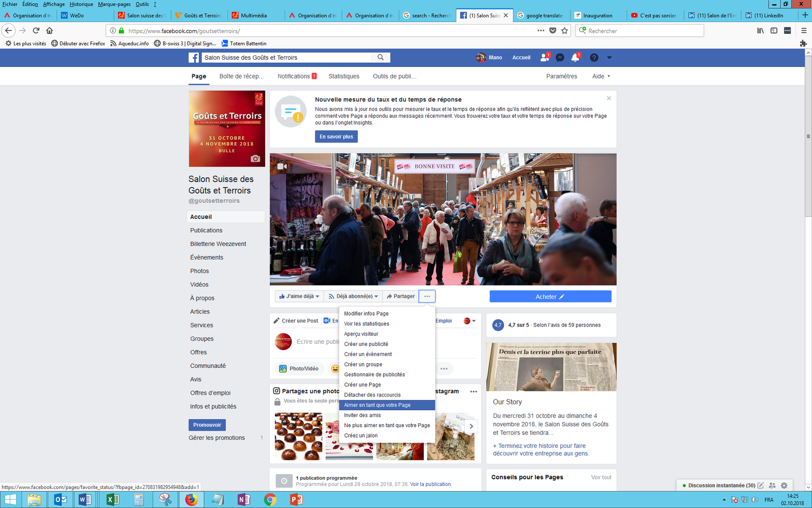Bookmark this page with the star icon
This screenshot has width=812, height=508.
[x=564, y=31]
